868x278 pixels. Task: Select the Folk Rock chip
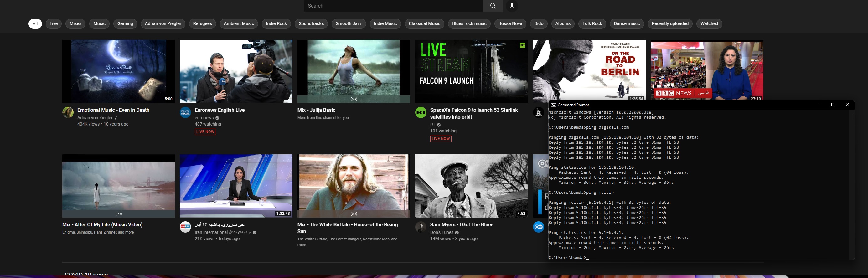pyautogui.click(x=592, y=23)
